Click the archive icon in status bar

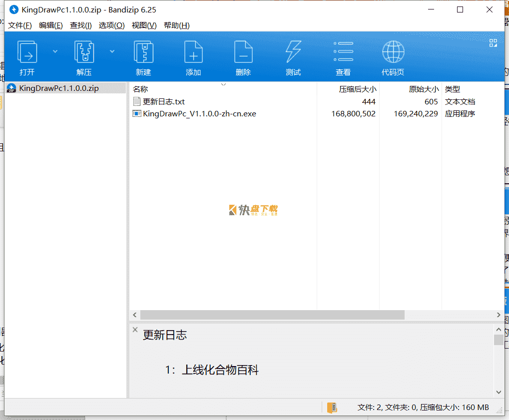(x=332, y=408)
